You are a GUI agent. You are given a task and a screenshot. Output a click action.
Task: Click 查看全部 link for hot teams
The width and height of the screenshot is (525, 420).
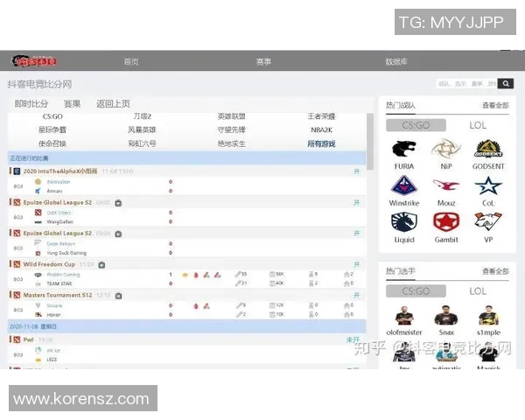click(x=494, y=105)
